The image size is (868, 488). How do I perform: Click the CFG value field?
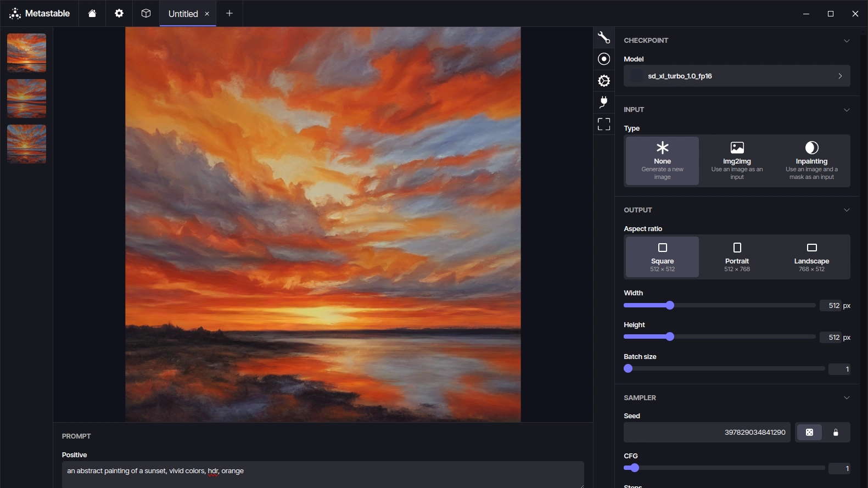point(839,468)
